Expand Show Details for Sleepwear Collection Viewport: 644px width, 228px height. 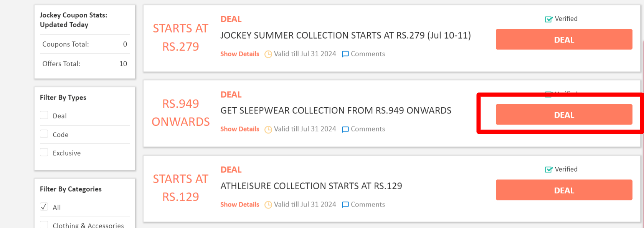point(239,129)
